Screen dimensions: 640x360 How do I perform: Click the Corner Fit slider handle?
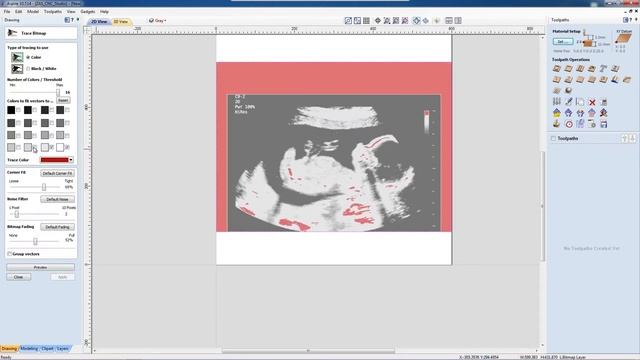coord(44,187)
